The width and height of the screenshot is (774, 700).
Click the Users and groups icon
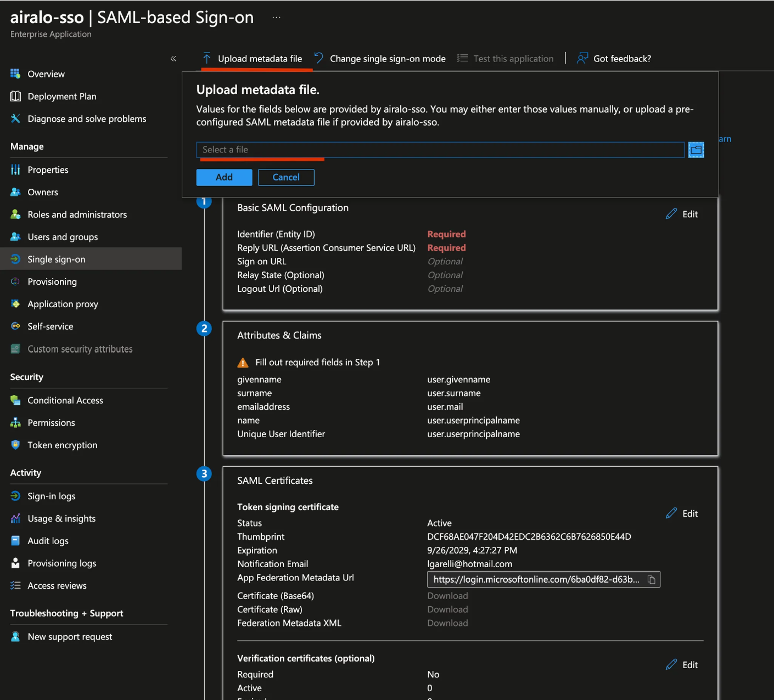click(15, 236)
